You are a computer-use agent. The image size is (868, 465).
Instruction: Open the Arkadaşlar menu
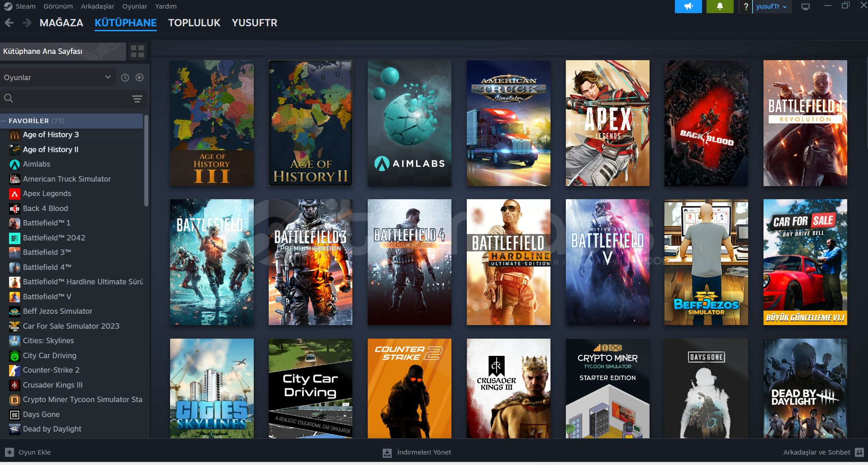pos(97,6)
